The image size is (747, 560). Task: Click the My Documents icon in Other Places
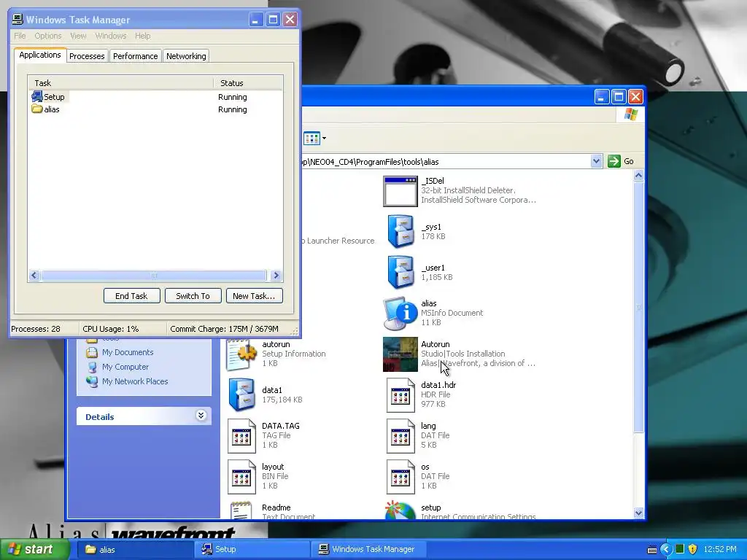point(92,352)
